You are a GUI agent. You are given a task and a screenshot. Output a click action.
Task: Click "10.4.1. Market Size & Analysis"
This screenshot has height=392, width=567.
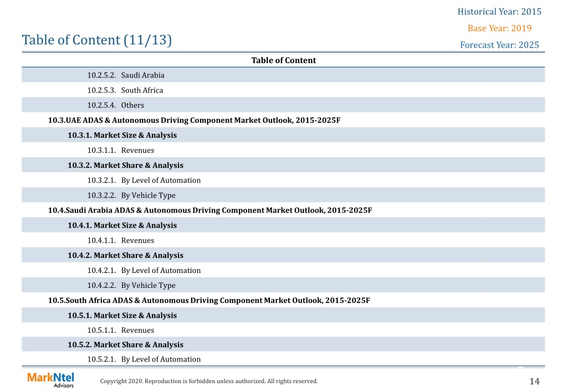122,225
